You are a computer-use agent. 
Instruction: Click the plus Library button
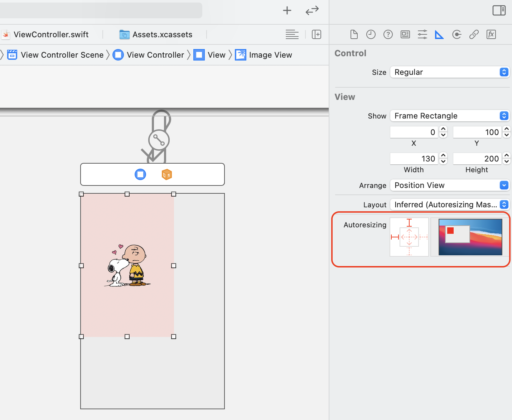tap(287, 10)
